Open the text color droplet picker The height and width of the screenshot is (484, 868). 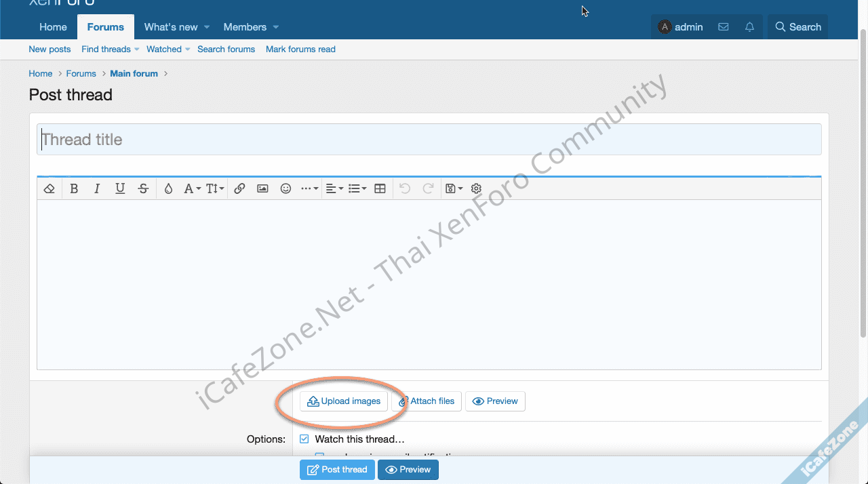(x=168, y=189)
